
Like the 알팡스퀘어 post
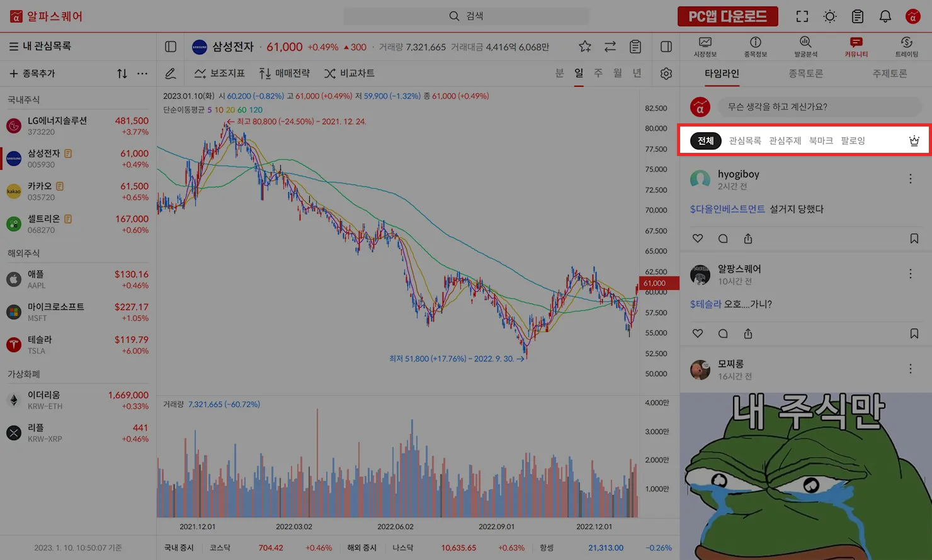[x=698, y=333]
